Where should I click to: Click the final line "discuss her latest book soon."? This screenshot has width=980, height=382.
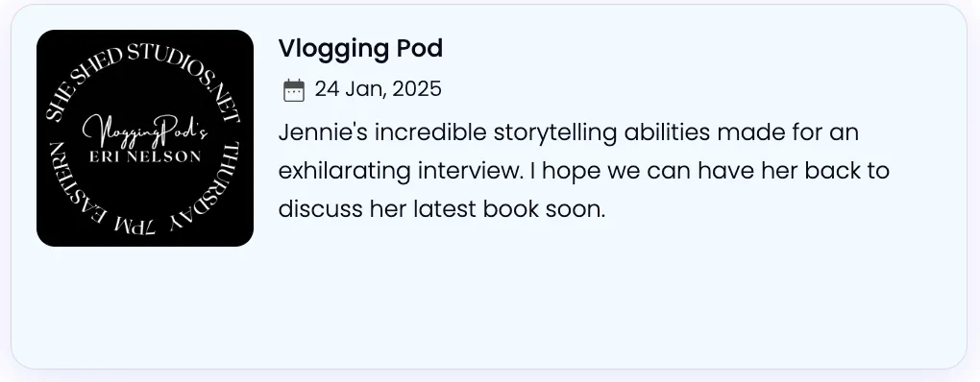442,209
